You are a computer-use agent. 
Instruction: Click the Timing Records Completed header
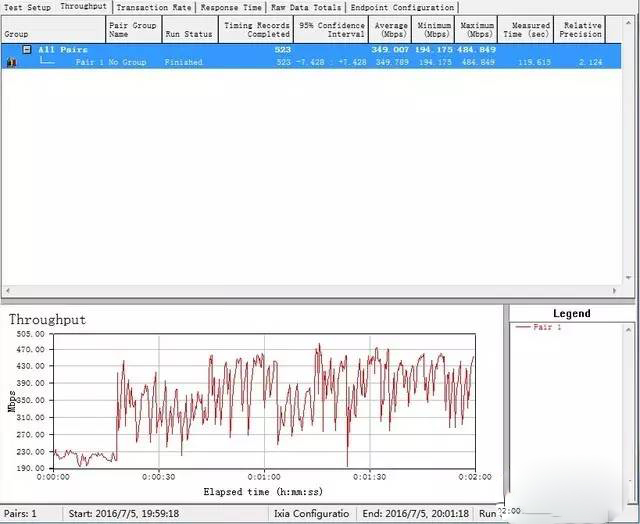click(257, 29)
